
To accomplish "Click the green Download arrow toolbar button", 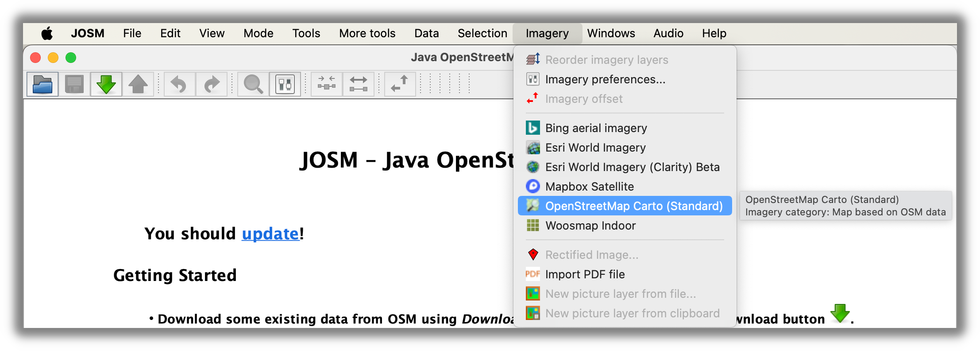I will [106, 84].
